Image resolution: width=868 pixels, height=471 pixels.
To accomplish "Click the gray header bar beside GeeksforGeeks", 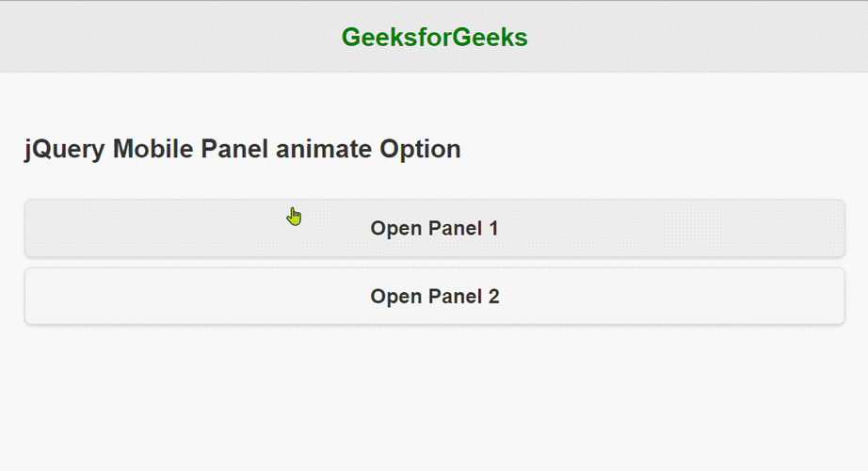I will [x=166, y=37].
